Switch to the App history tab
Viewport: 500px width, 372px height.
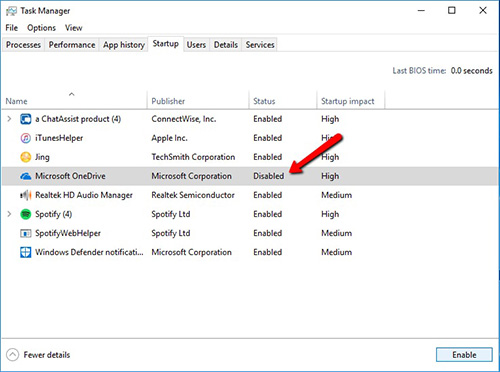124,45
